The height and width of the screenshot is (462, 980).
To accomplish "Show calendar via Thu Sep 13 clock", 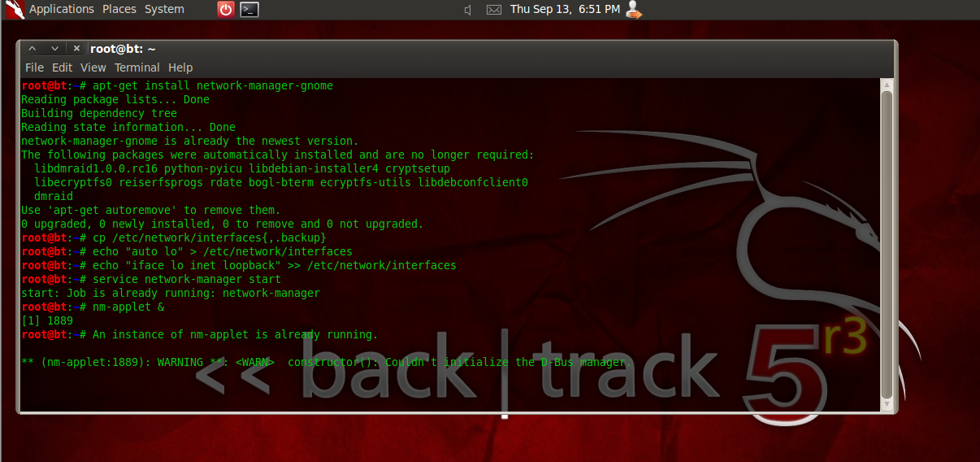I will tap(565, 10).
